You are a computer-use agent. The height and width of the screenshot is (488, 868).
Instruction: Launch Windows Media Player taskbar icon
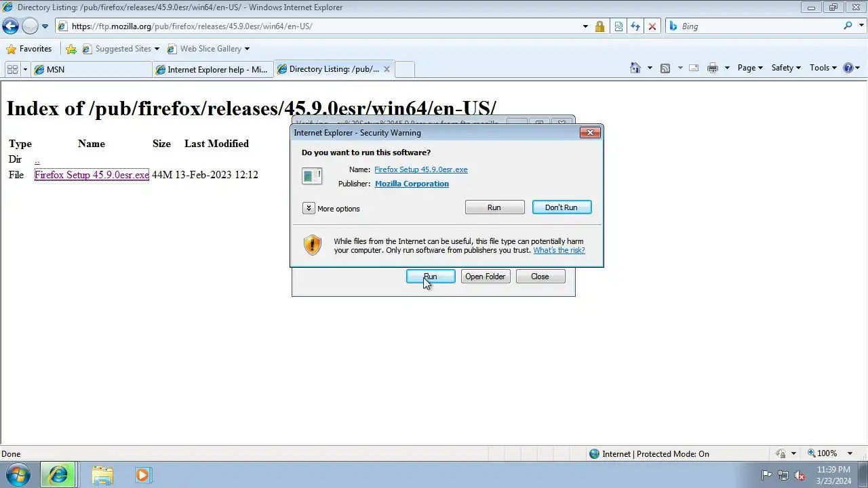(x=142, y=475)
